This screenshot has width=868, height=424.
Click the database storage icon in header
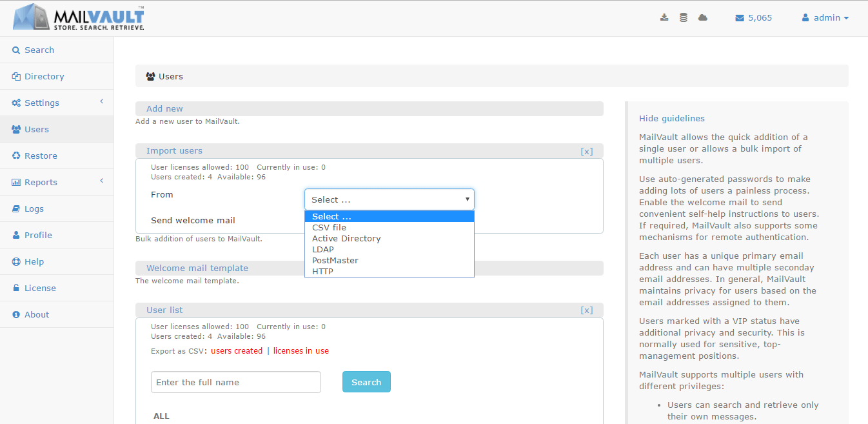click(x=684, y=17)
